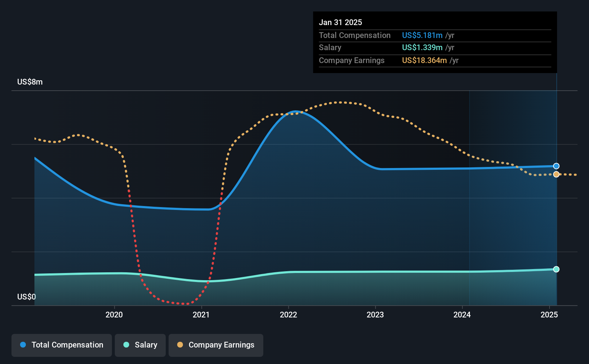The width and height of the screenshot is (589, 364).
Task: Click the Total Compensation row label in tooltip
Action: (x=355, y=35)
